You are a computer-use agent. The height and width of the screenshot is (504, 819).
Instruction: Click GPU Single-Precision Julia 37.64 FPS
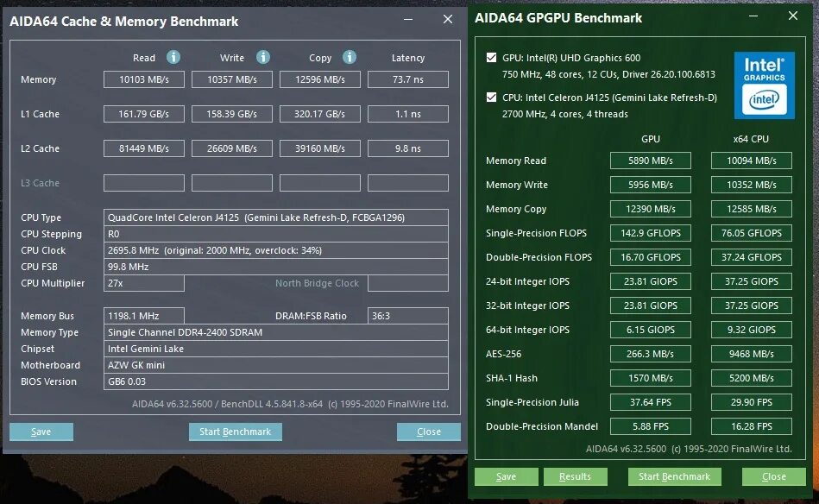(x=651, y=402)
